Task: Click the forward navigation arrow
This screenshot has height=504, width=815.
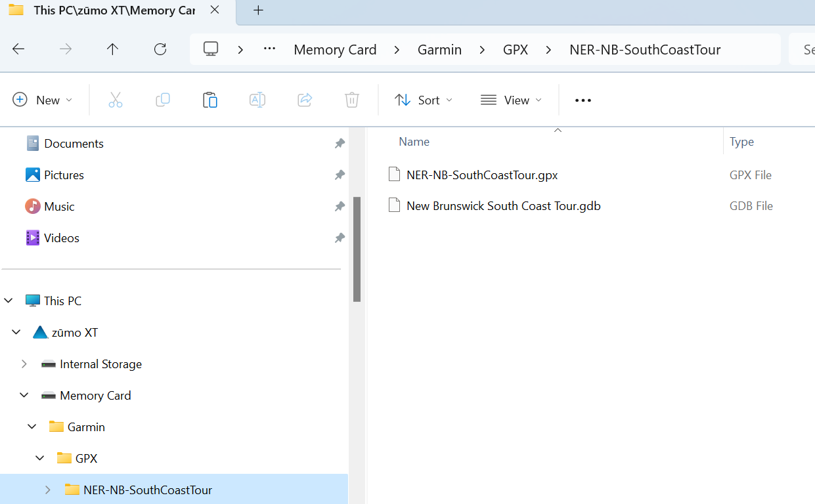Action: tap(66, 49)
